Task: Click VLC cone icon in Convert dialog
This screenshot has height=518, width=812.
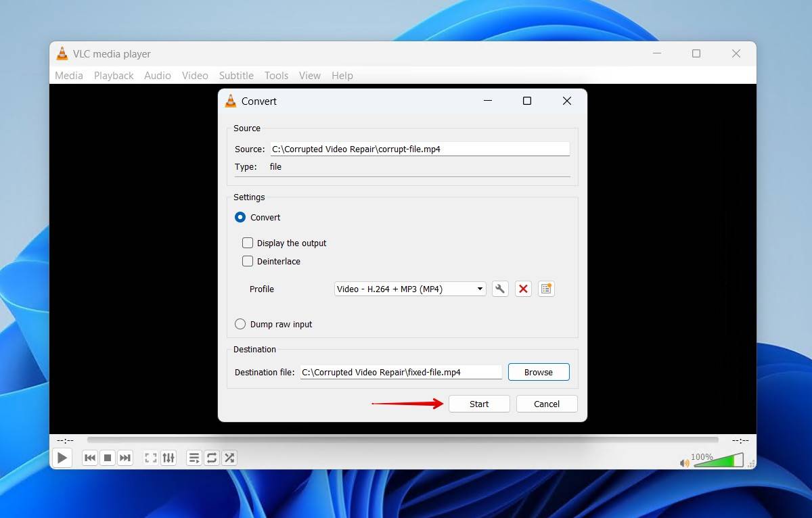Action: click(x=230, y=101)
